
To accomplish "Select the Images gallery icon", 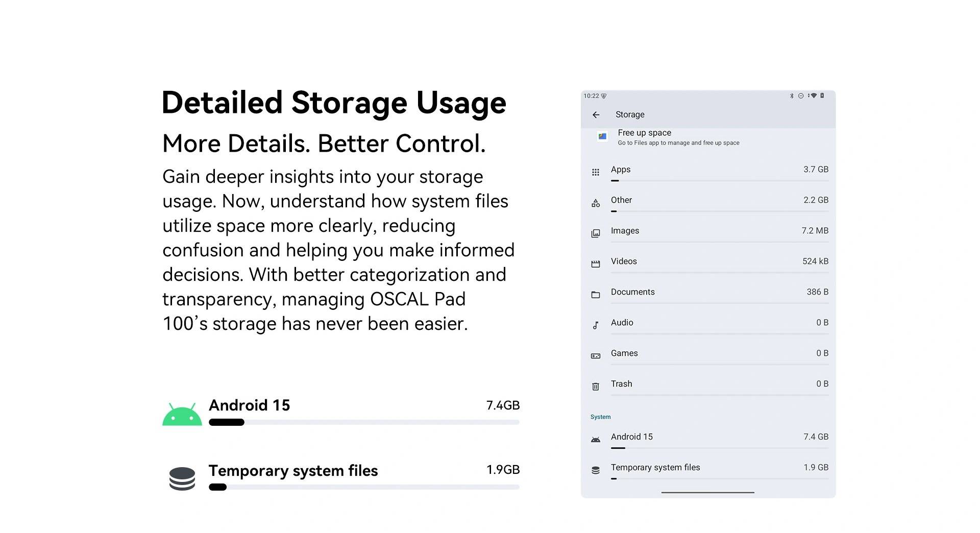I will pyautogui.click(x=596, y=233).
